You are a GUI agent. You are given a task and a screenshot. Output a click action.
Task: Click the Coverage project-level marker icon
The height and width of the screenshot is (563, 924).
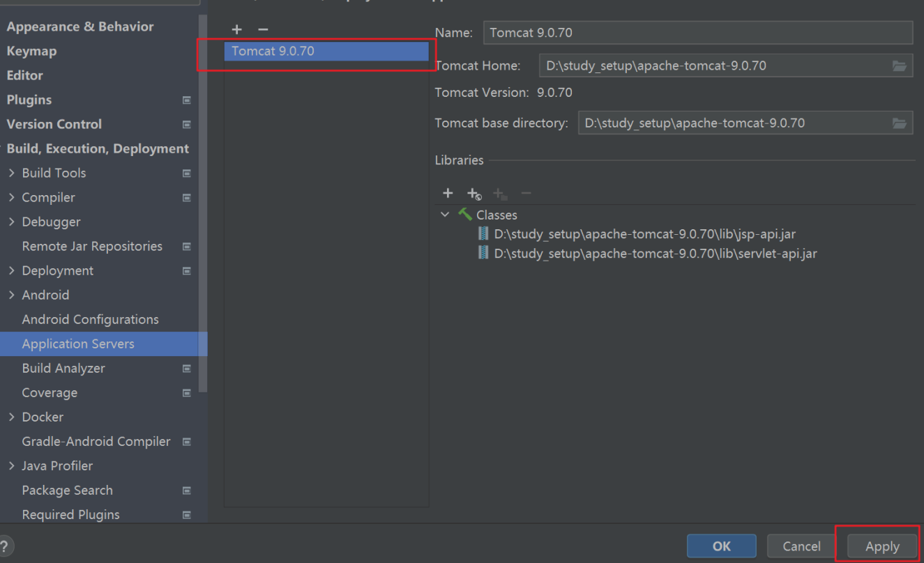click(x=186, y=393)
